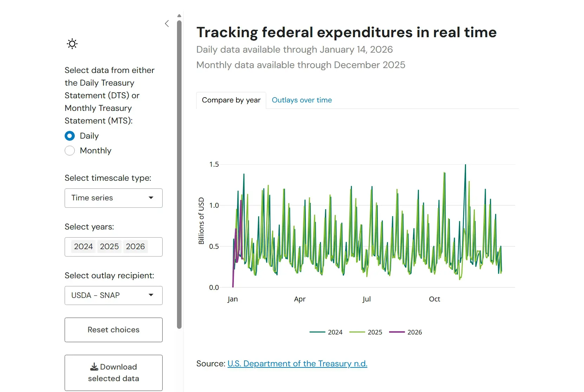Deselect the 2025 year
The image size is (584, 392).
[109, 247]
